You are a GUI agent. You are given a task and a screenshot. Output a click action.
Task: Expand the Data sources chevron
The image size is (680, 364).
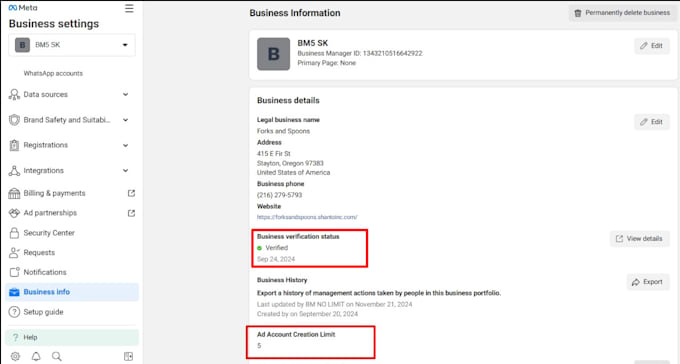click(125, 94)
